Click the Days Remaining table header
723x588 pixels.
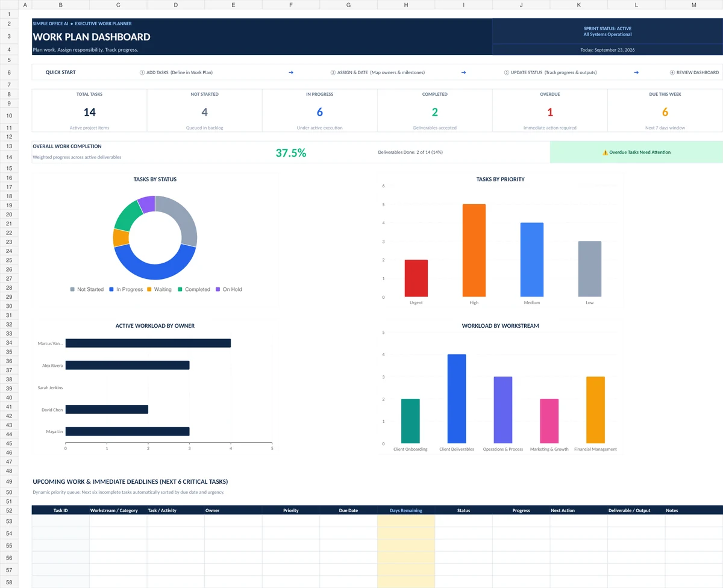pyautogui.click(x=406, y=510)
